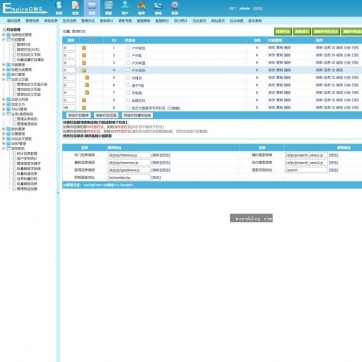Viewport: 362px width, 362px height.
Task: Tick the checkbox in row ID 8
Action: (128, 108)
